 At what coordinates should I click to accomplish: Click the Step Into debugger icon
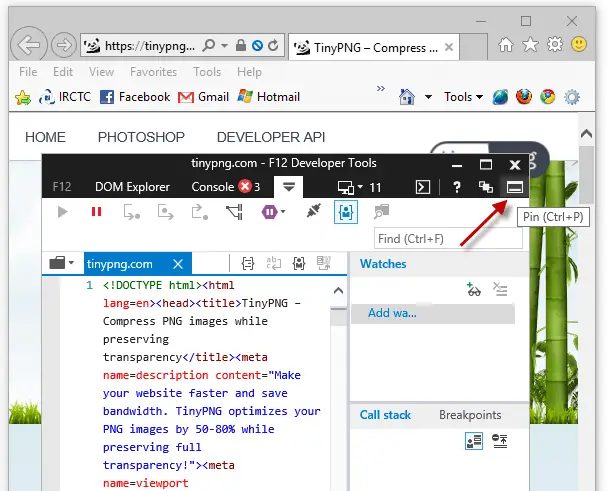pyautogui.click(x=131, y=212)
